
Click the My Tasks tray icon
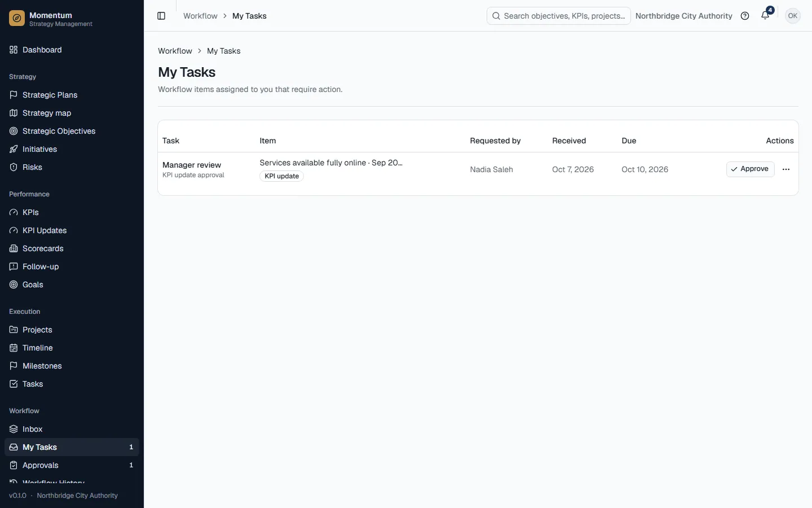(x=14, y=447)
